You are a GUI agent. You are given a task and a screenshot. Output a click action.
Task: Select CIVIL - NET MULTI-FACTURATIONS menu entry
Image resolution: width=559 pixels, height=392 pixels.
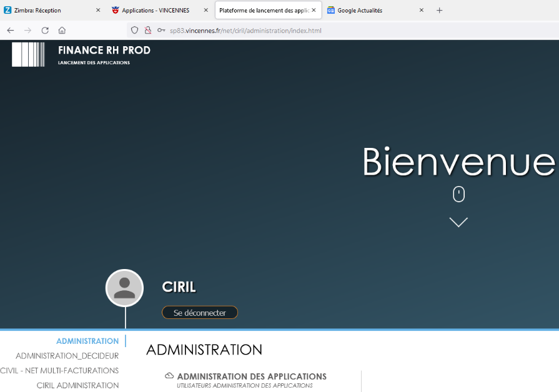(x=59, y=371)
